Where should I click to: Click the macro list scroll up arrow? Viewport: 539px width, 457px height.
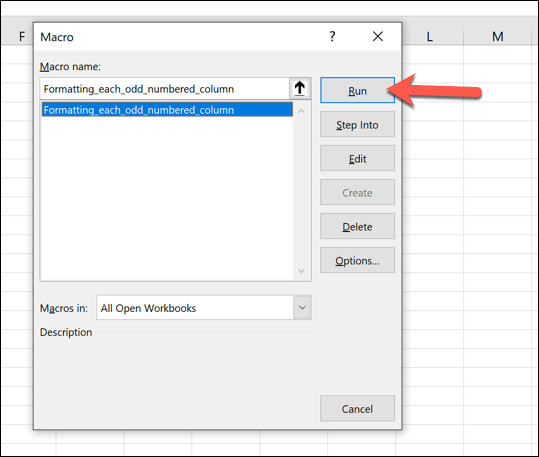(301, 111)
